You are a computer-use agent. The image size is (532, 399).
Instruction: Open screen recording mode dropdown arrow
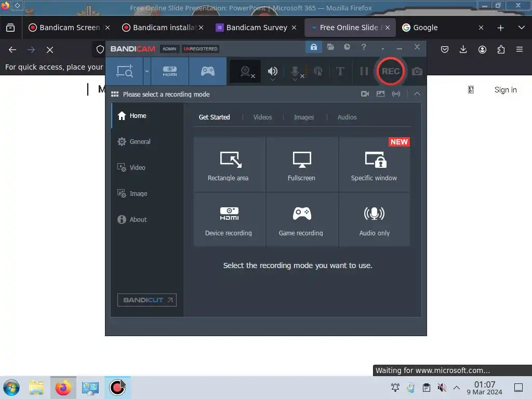point(147,71)
